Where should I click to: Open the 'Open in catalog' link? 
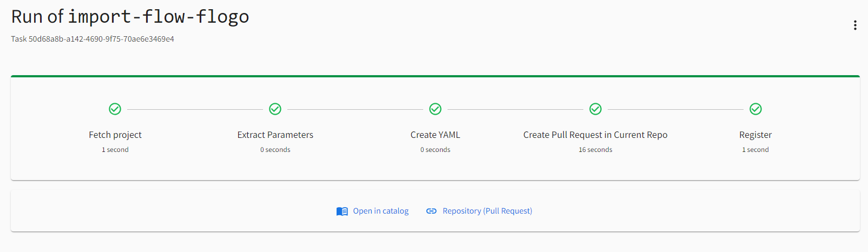click(380, 211)
